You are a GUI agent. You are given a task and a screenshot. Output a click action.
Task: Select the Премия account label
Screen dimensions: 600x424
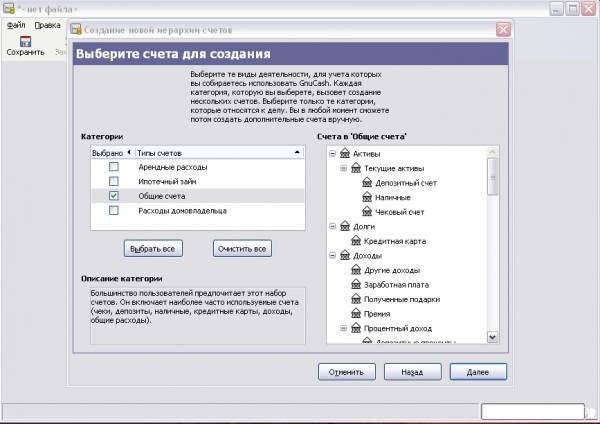click(377, 314)
